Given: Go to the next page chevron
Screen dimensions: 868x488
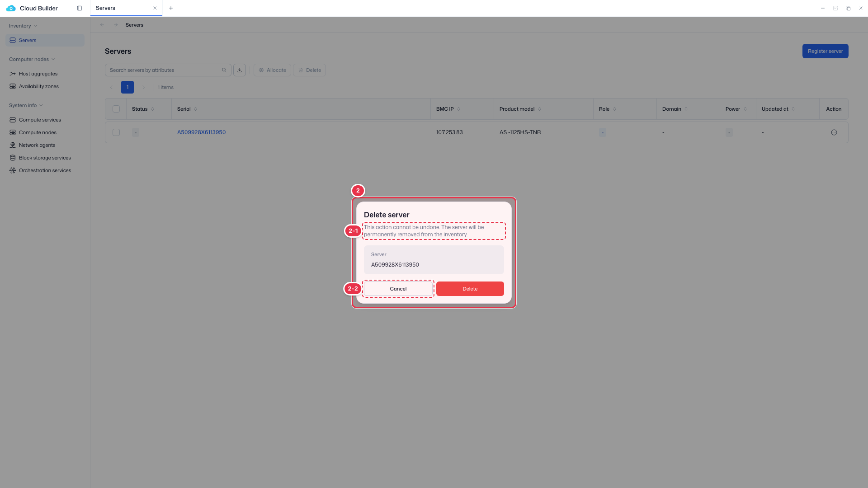Looking at the screenshot, I should [x=144, y=87].
